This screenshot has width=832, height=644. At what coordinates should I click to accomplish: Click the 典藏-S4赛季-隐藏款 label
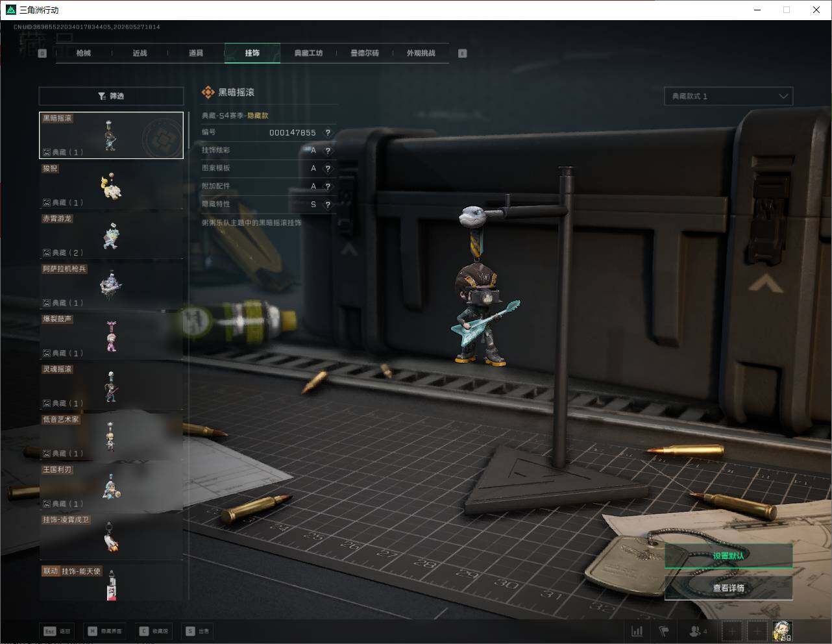(x=235, y=116)
